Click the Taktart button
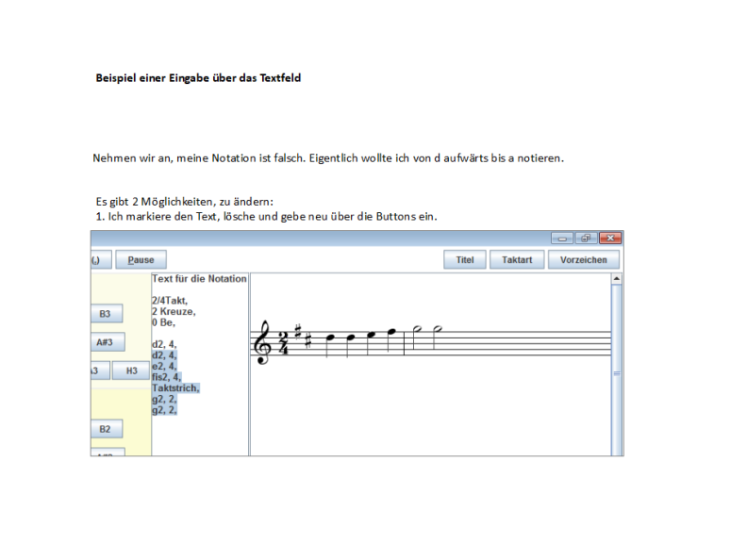This screenshot has width=747, height=560. click(x=517, y=259)
